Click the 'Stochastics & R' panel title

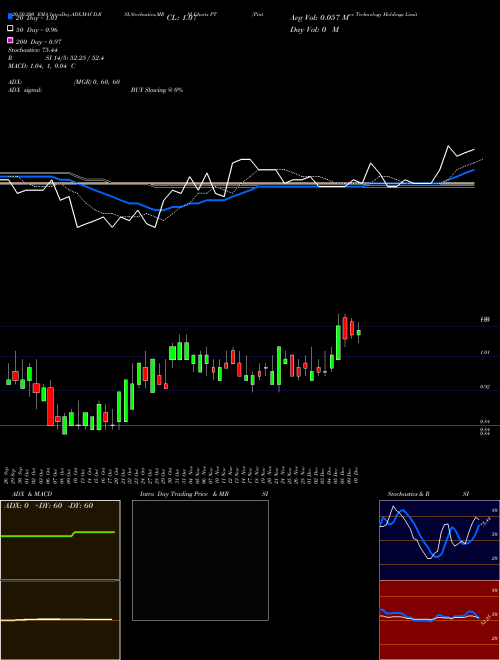click(408, 494)
